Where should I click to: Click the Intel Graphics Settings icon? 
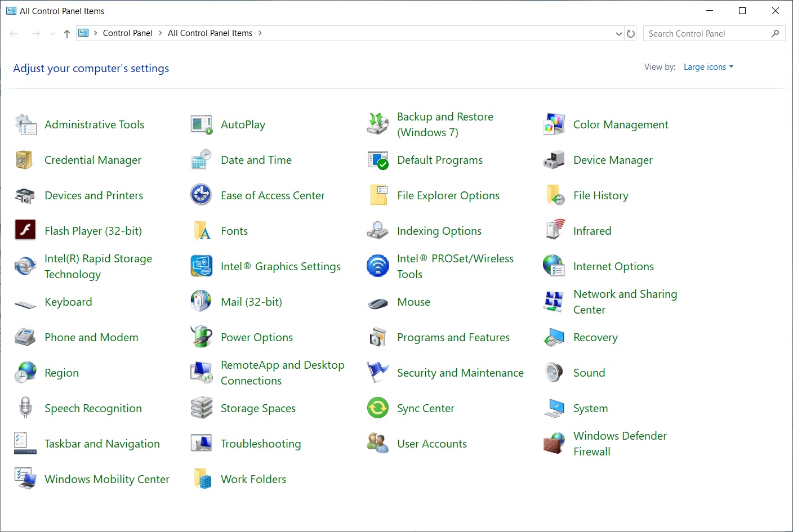[x=202, y=266]
